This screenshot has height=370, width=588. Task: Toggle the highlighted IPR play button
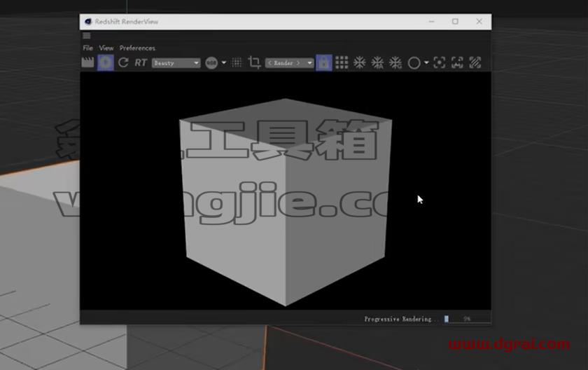[x=106, y=62]
